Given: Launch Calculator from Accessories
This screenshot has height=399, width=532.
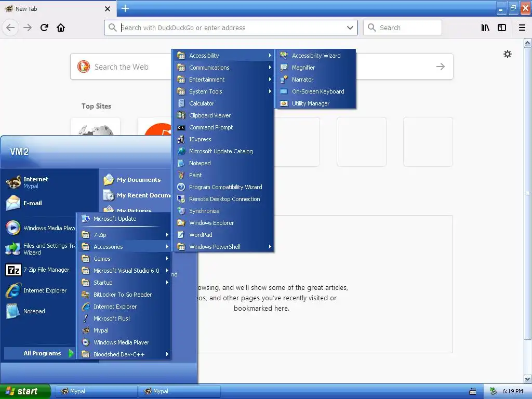Looking at the screenshot, I should tap(223, 103).
